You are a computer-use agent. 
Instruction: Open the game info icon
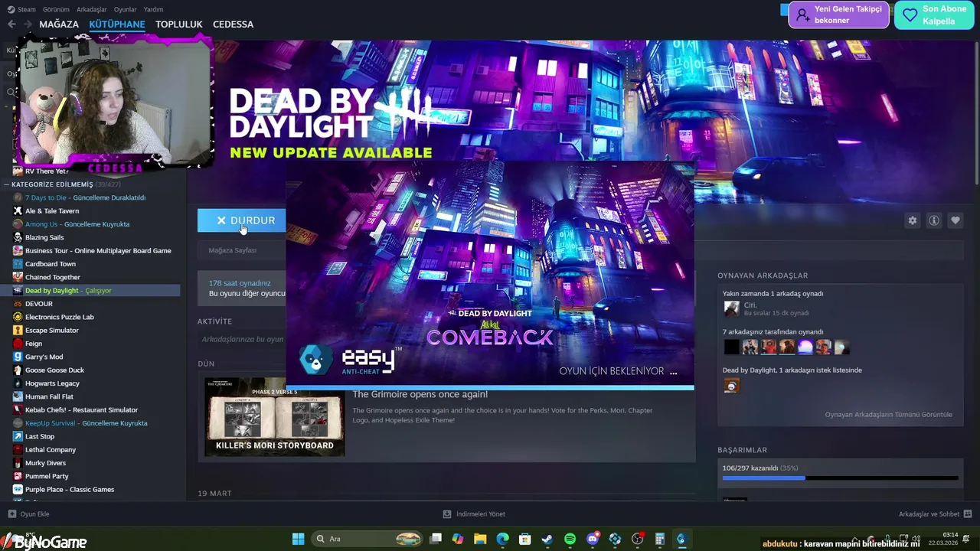tap(934, 220)
